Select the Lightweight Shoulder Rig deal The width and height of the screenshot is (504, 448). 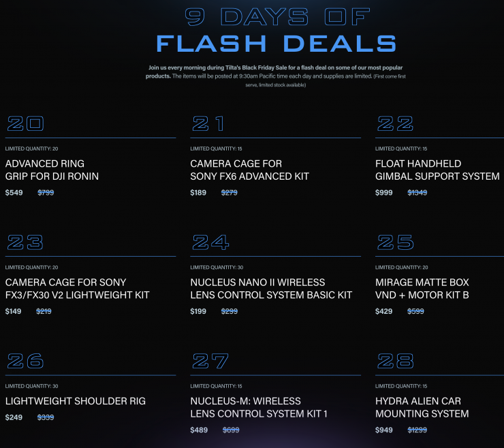point(75,401)
